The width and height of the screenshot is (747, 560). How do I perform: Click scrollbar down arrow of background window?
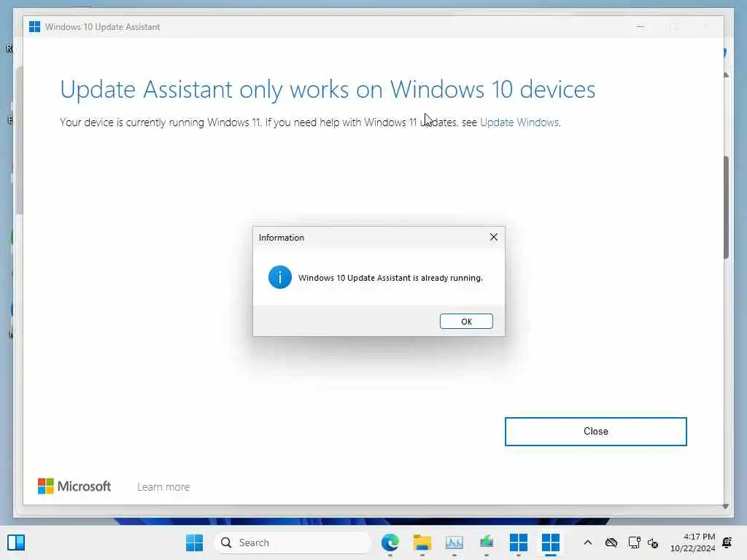(726, 507)
